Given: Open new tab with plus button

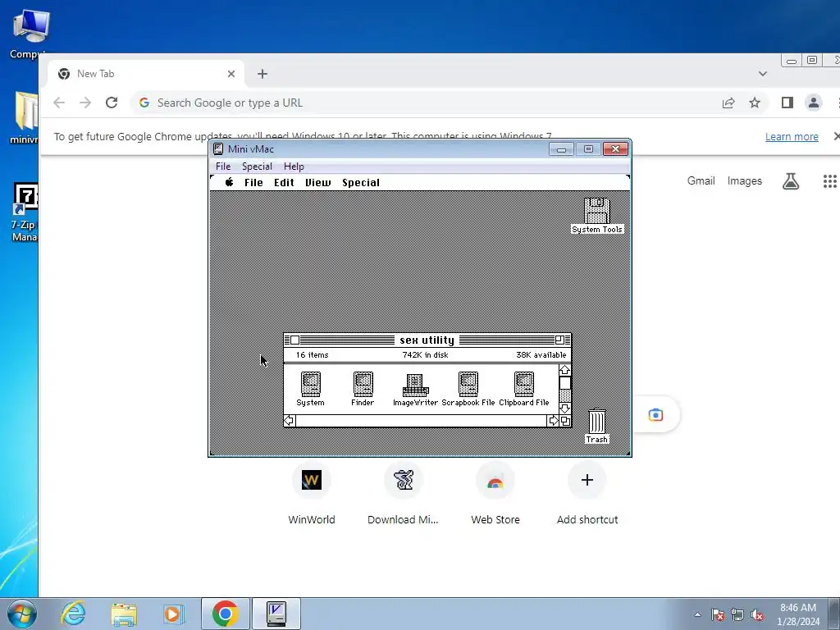Looking at the screenshot, I should point(262,74).
